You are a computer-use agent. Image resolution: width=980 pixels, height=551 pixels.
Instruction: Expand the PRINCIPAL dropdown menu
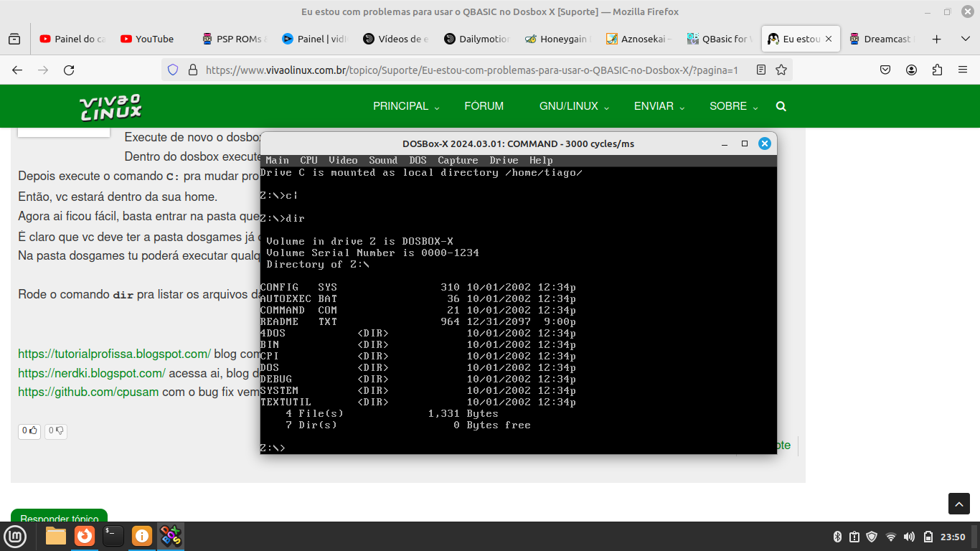[405, 106]
